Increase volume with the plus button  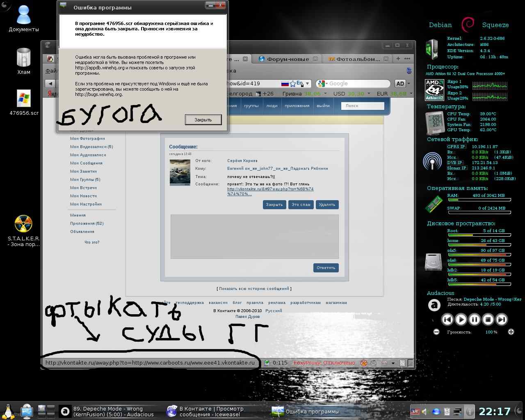click(x=511, y=332)
